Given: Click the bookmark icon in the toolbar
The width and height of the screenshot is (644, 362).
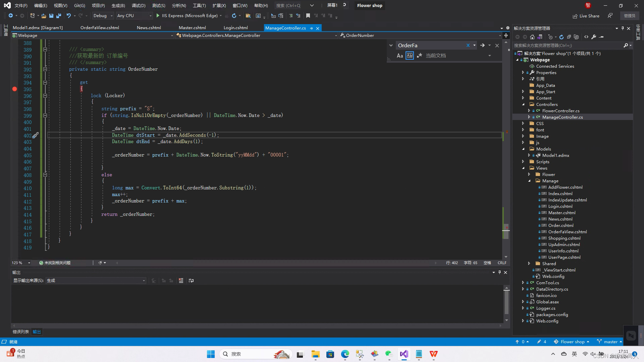Looking at the screenshot, I should (308, 15).
